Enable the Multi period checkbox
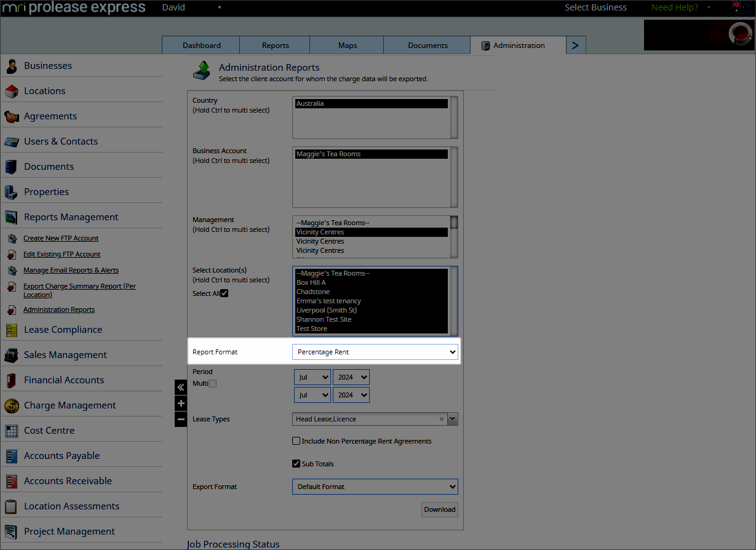This screenshot has width=756, height=550. [x=213, y=383]
